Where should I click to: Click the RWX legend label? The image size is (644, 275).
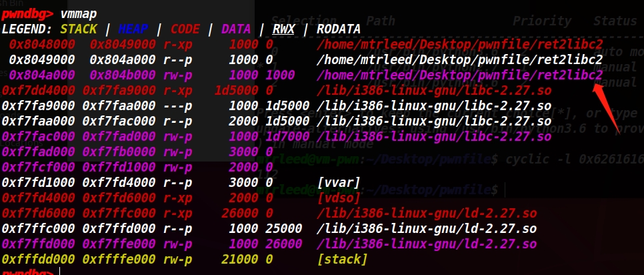(283, 29)
